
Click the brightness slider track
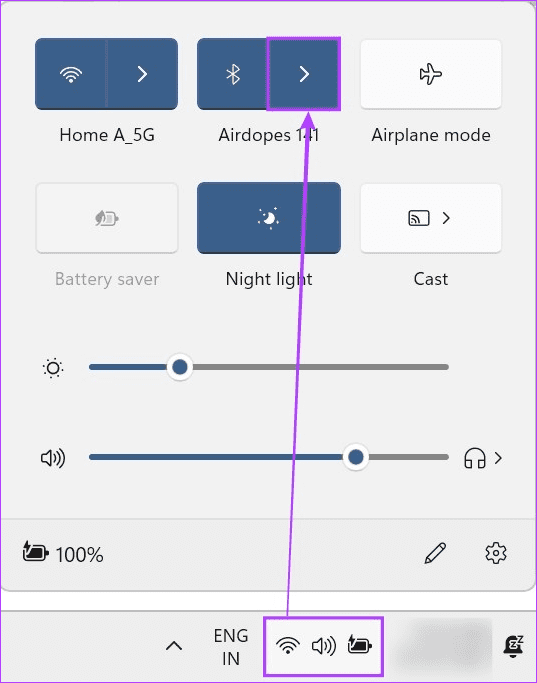pos(269,367)
